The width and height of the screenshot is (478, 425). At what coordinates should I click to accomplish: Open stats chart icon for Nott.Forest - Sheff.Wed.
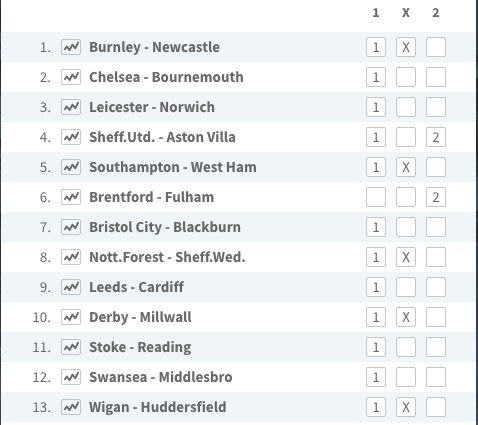tap(71, 257)
